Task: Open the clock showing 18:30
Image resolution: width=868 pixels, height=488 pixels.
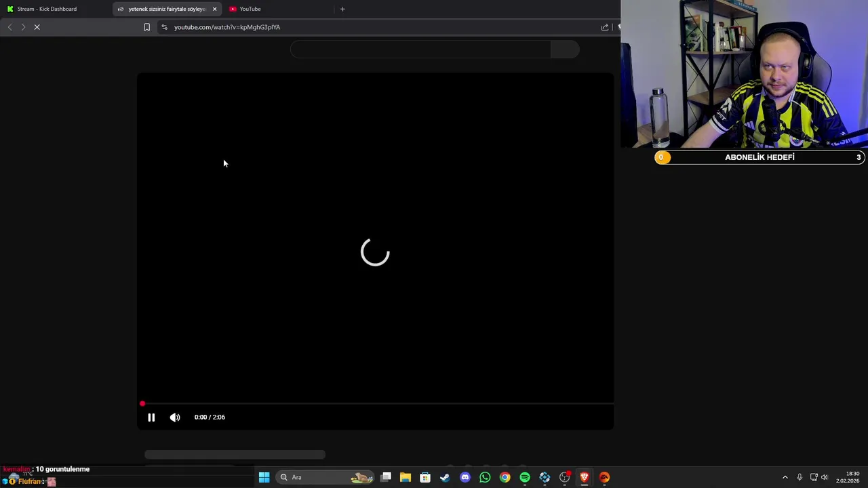Action: 848,477
